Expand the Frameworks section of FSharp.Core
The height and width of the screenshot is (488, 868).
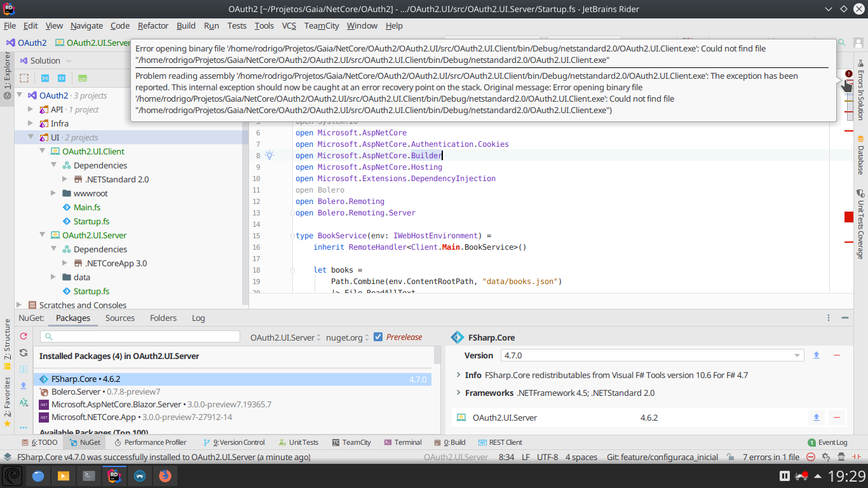[x=459, y=393]
